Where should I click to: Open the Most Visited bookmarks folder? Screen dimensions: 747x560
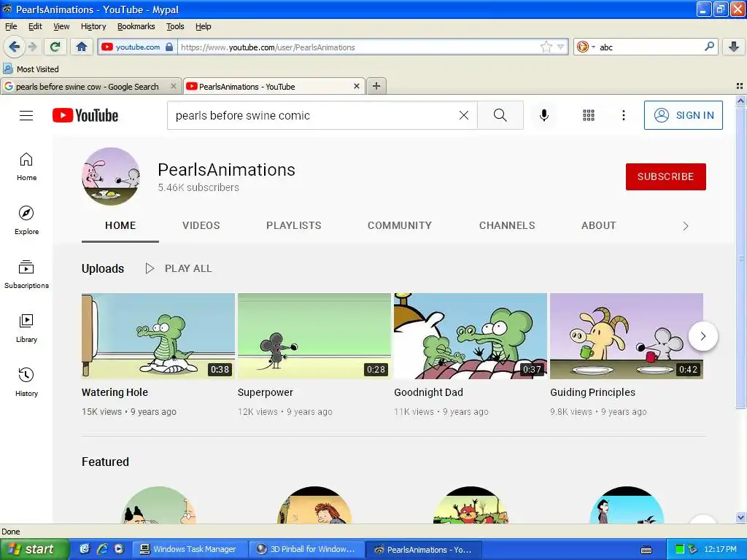point(31,69)
